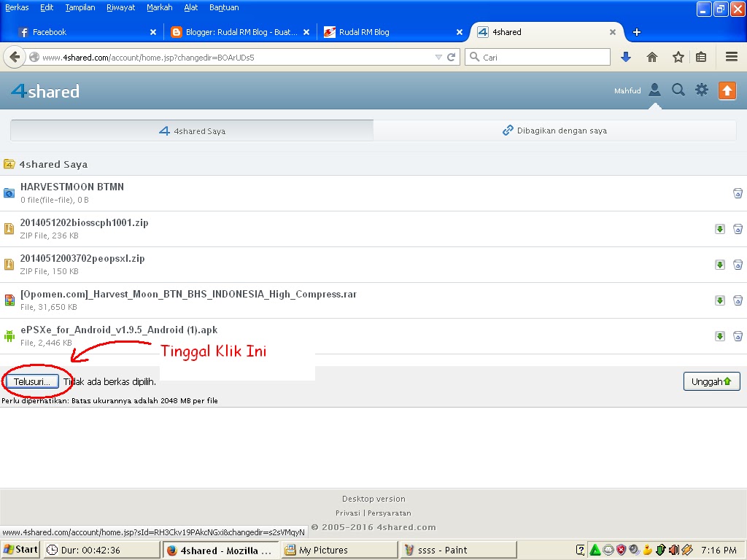
Task: Click the search magnifier in 4shared header
Action: click(678, 90)
